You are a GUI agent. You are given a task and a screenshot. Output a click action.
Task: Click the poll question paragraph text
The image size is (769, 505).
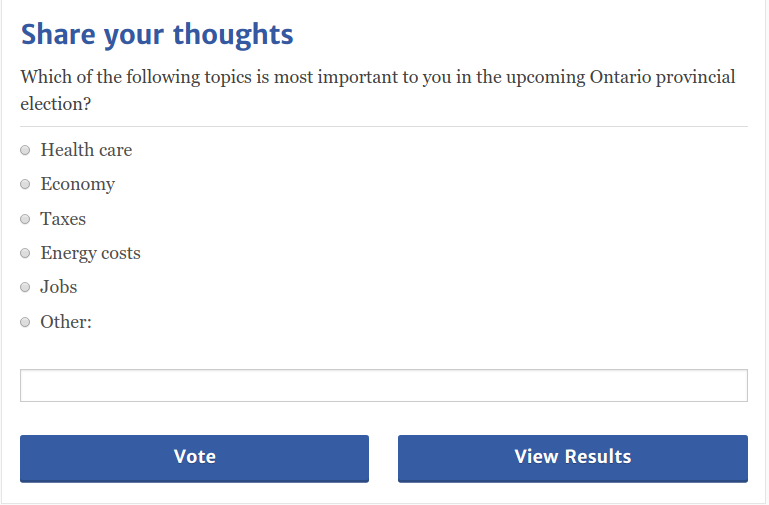(x=300, y=78)
